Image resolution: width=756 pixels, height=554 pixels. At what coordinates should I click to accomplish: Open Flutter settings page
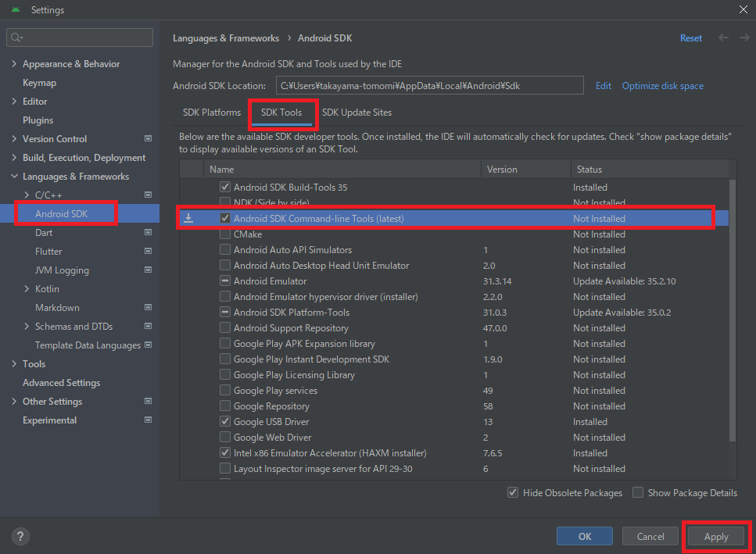pyautogui.click(x=48, y=251)
